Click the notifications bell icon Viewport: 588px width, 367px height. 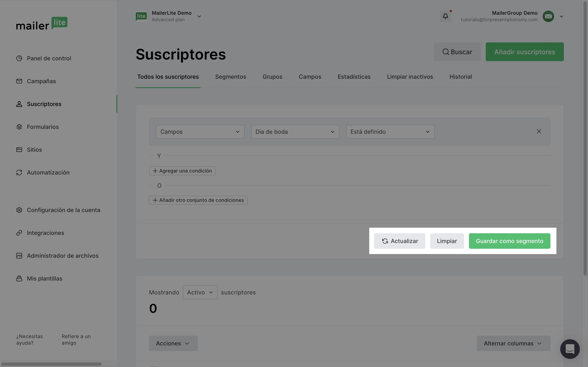(x=445, y=16)
